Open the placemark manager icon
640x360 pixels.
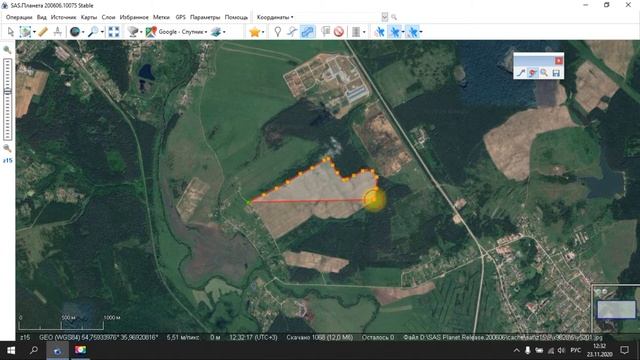click(325, 31)
